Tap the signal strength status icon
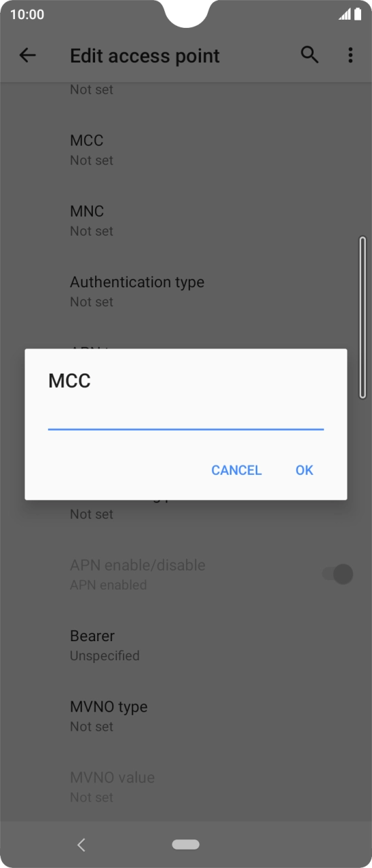Viewport: 372px width, 868px height. point(345,14)
